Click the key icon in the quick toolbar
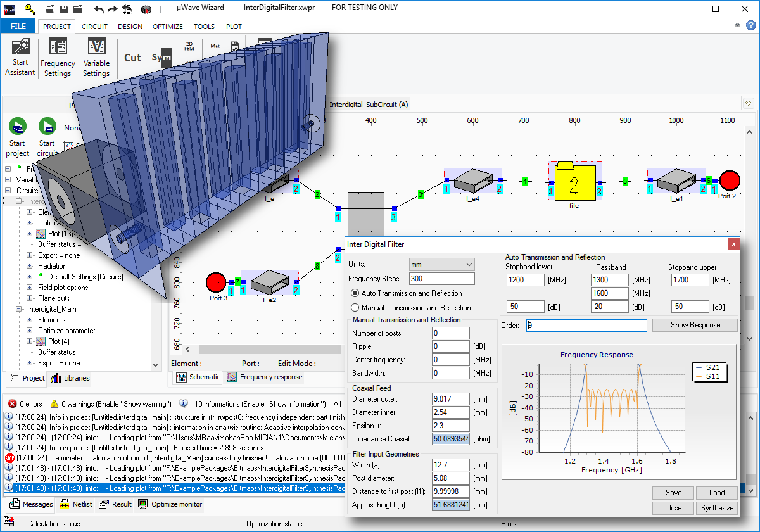Image resolution: width=760 pixels, height=532 pixels. (x=30, y=9)
